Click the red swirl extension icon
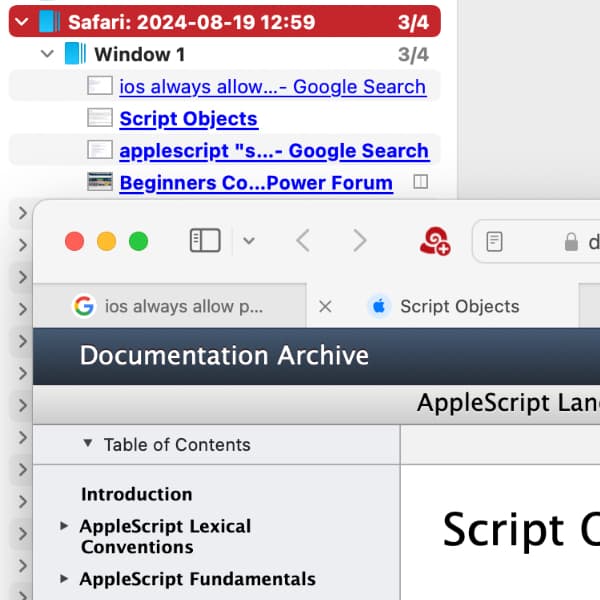The width and height of the screenshot is (600, 600). (435, 241)
